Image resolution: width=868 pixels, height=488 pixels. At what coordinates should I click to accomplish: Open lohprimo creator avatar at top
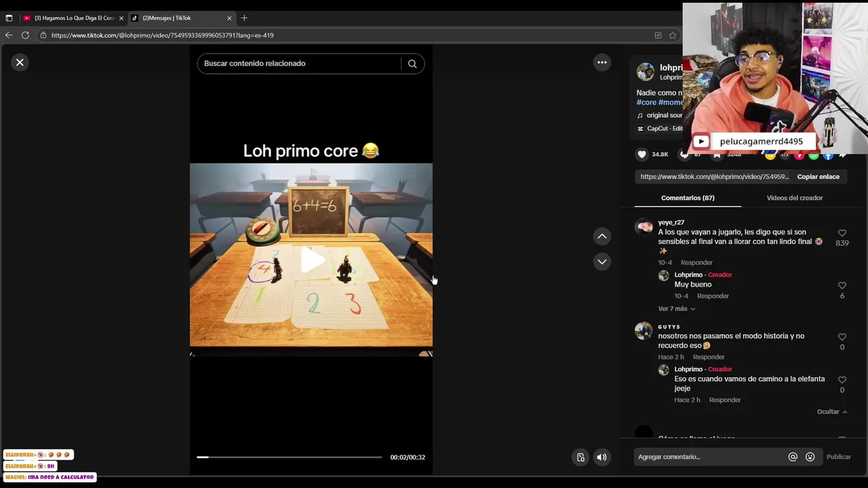tap(646, 72)
